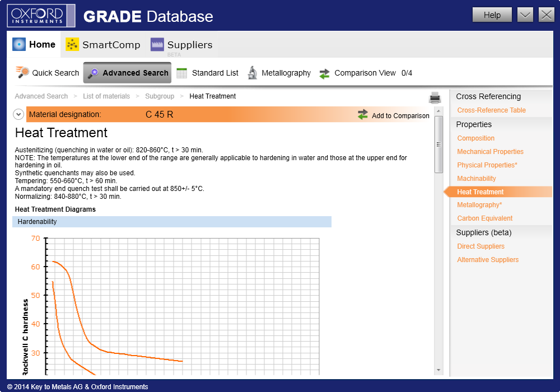Click the material designation C 45 R
Viewport: 560px width, 392px height.
[x=159, y=115]
